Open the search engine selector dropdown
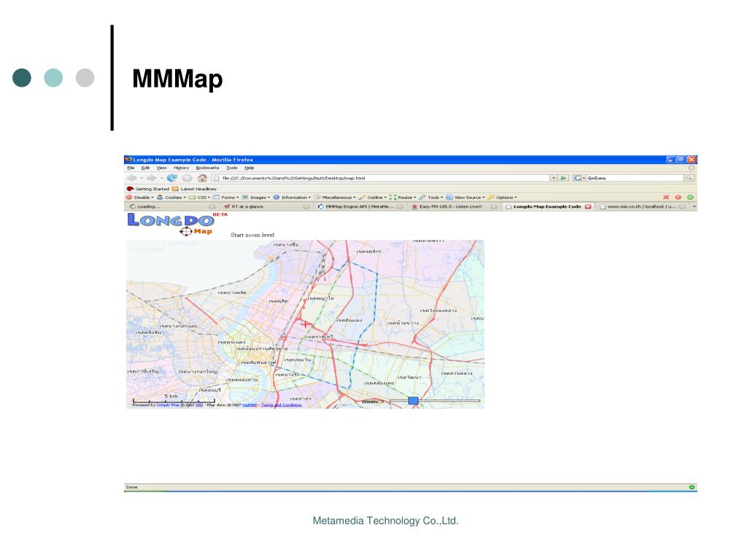The width and height of the screenshot is (747, 560). pos(578,178)
